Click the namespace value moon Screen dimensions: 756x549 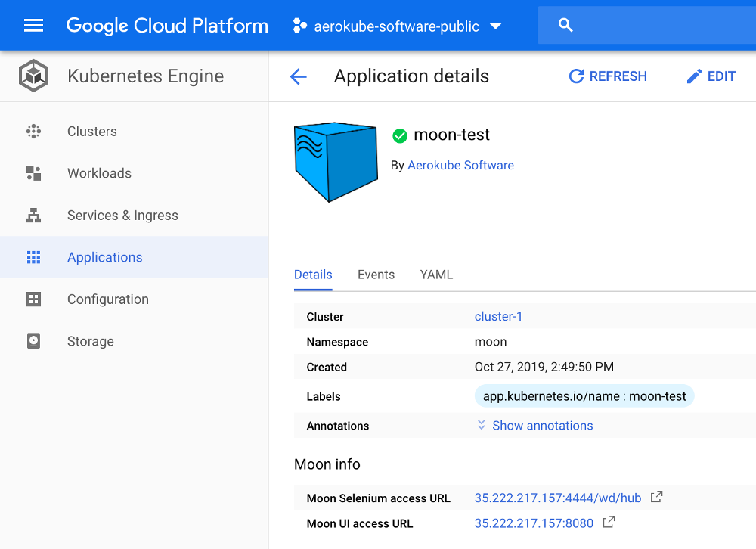(491, 342)
